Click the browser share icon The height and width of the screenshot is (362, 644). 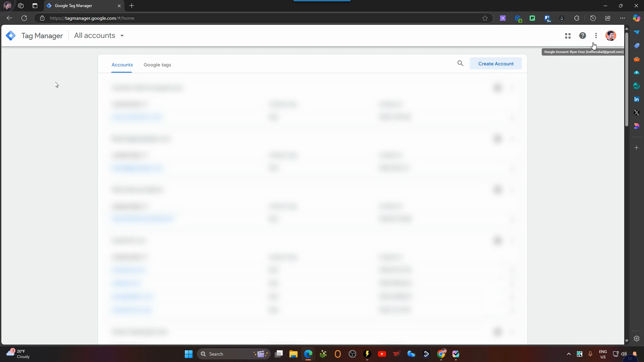(608, 18)
